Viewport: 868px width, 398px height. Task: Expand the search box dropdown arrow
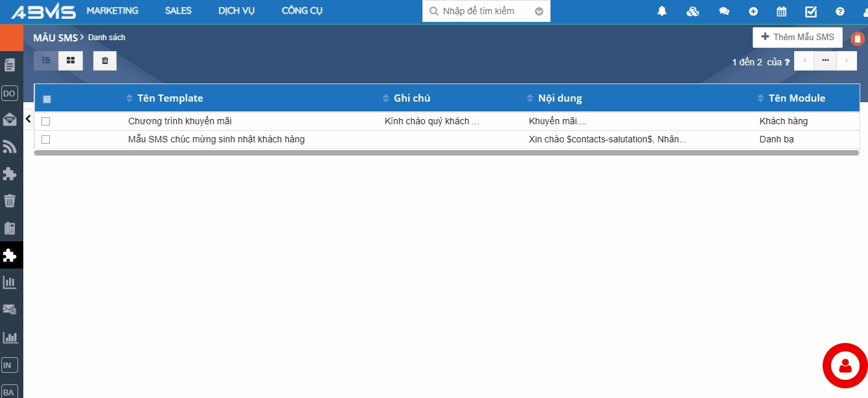tap(539, 11)
